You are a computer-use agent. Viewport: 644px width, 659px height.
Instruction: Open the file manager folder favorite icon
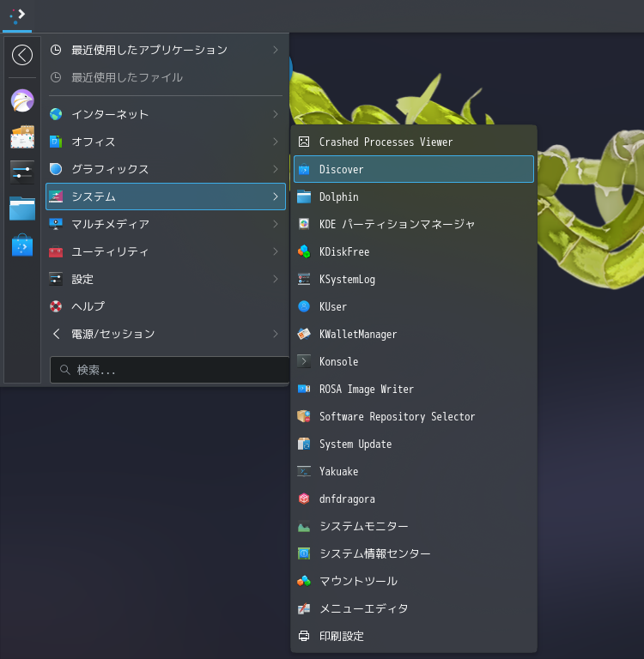22,208
